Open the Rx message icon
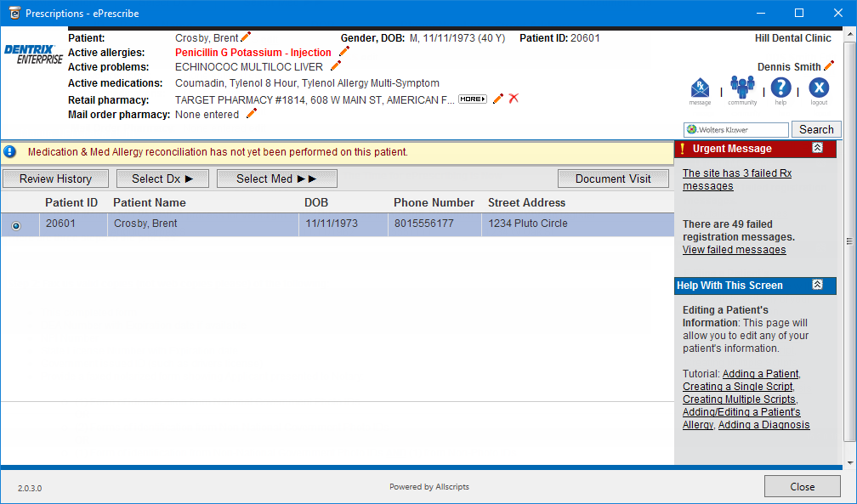Viewport: 857px width, 504px height. point(700,88)
